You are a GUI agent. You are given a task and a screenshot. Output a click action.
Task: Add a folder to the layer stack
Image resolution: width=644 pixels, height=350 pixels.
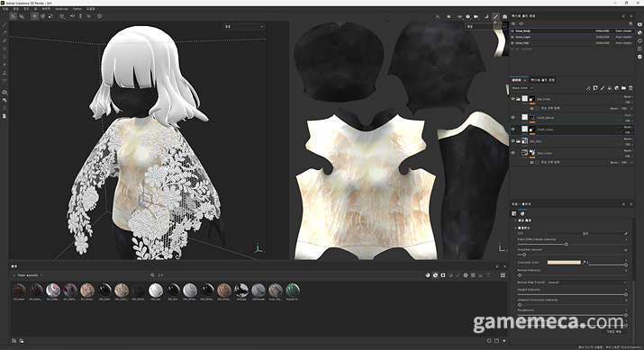pyautogui.click(x=623, y=88)
